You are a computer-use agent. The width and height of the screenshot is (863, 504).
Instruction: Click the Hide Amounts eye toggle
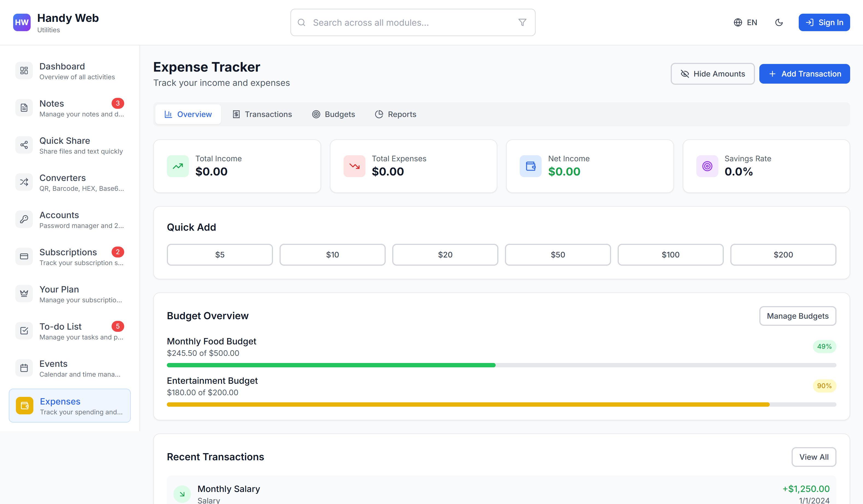point(712,74)
